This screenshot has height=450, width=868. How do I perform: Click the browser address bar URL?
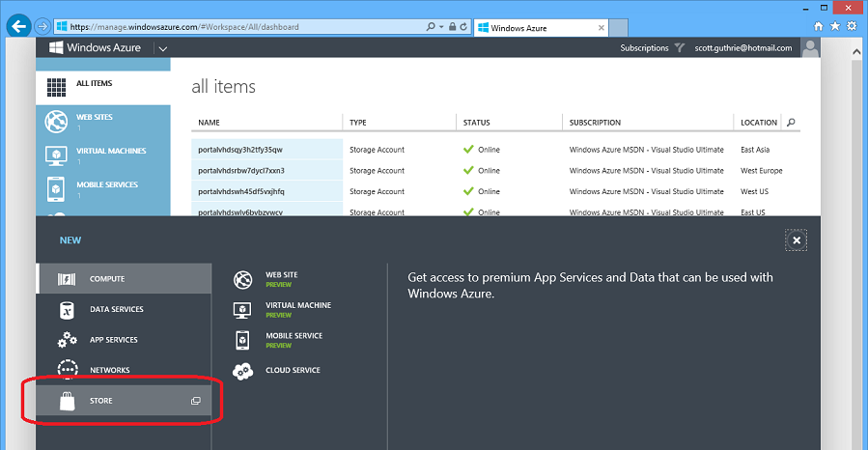pyautogui.click(x=184, y=27)
